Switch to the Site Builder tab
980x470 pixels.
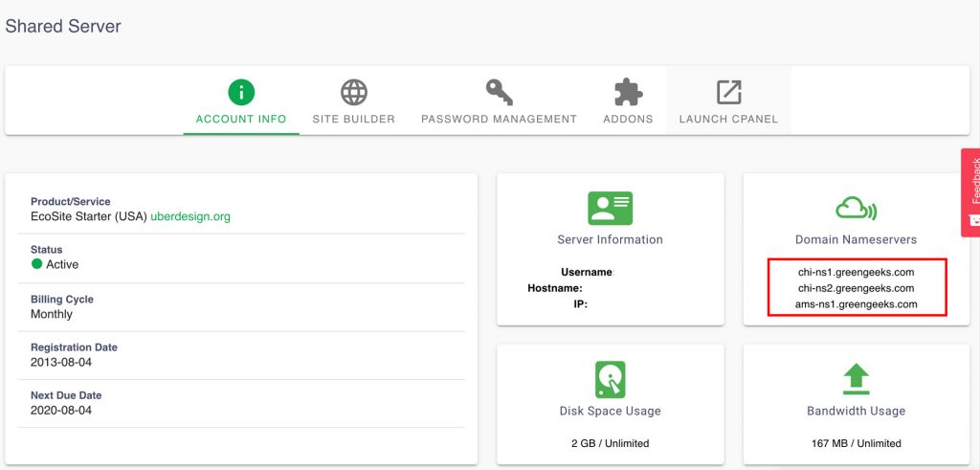pyautogui.click(x=354, y=120)
